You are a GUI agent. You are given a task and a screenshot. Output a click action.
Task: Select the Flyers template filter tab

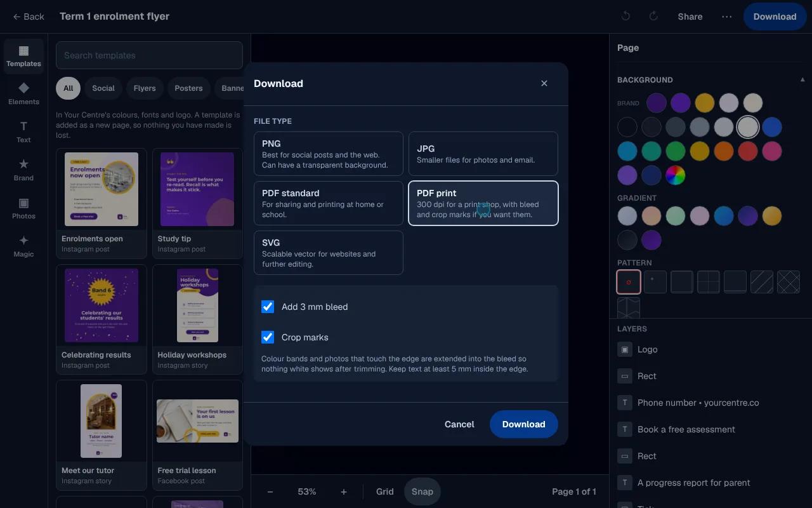pyautogui.click(x=145, y=88)
